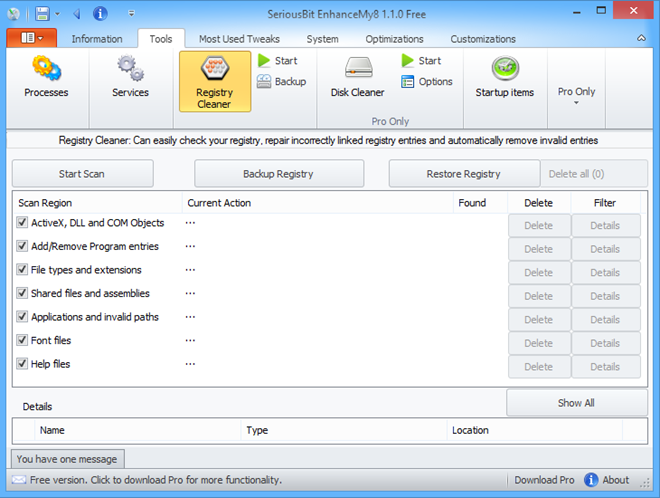This screenshot has height=498, width=660.
Task: Click the Free version status bar text
Action: 156,480
